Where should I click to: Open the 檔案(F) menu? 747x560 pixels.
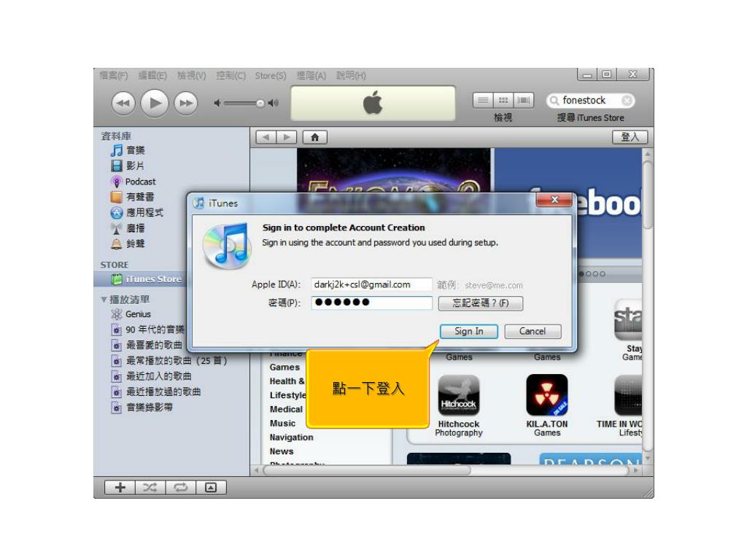click(113, 76)
